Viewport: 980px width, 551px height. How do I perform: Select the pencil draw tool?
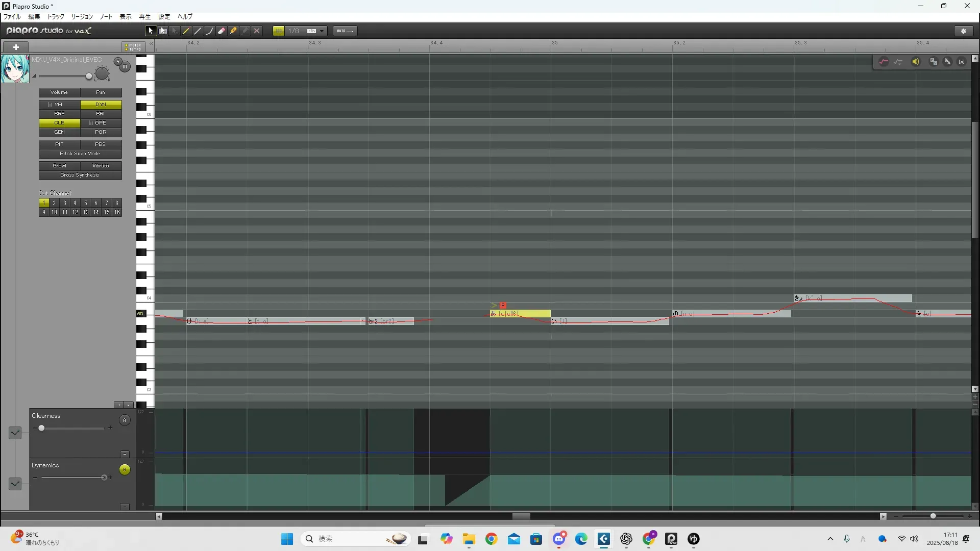pyautogui.click(x=186, y=31)
